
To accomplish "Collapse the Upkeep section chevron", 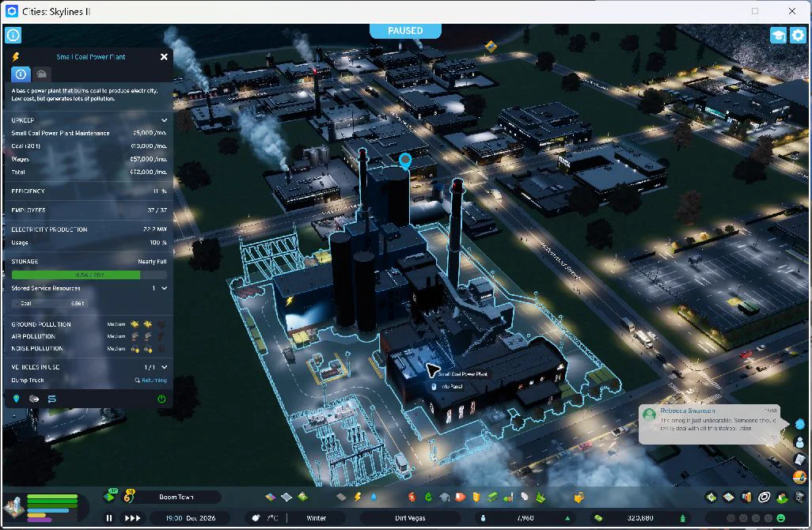I will 164,120.
